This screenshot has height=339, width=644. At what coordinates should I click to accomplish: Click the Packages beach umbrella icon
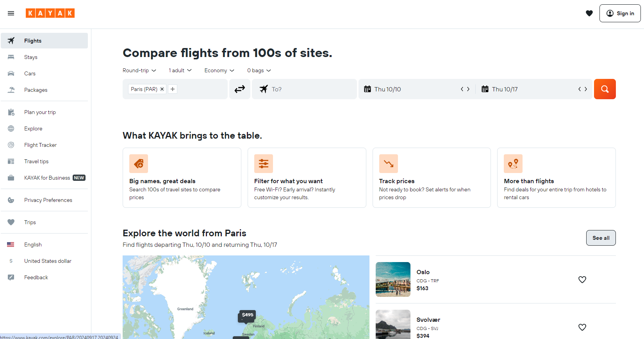[x=11, y=90]
